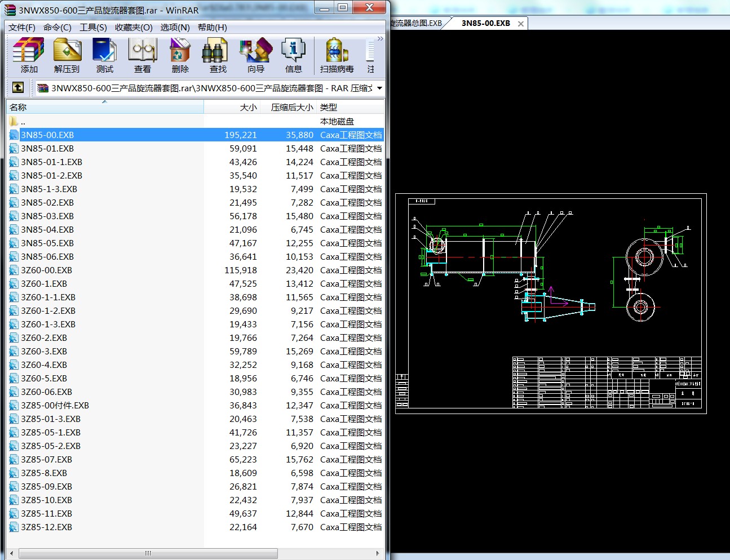Select file 3N85-1-3.EXB

[x=196, y=189]
